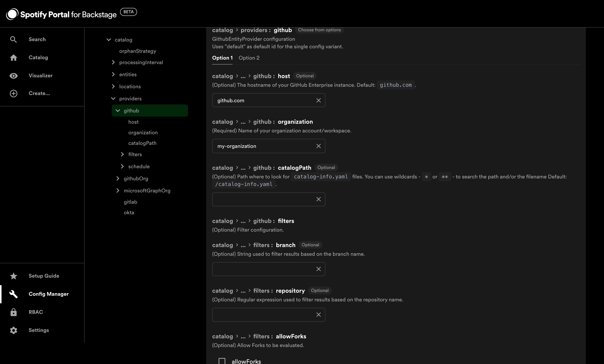Screen dimensions: 604x364
Task: Expand the githubOrg tree node
Action: [118, 179]
